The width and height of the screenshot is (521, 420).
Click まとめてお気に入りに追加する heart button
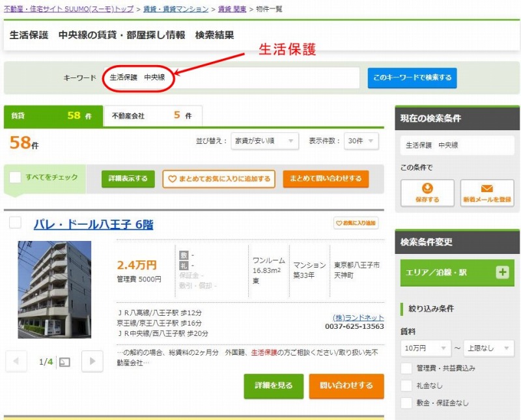[219, 179]
